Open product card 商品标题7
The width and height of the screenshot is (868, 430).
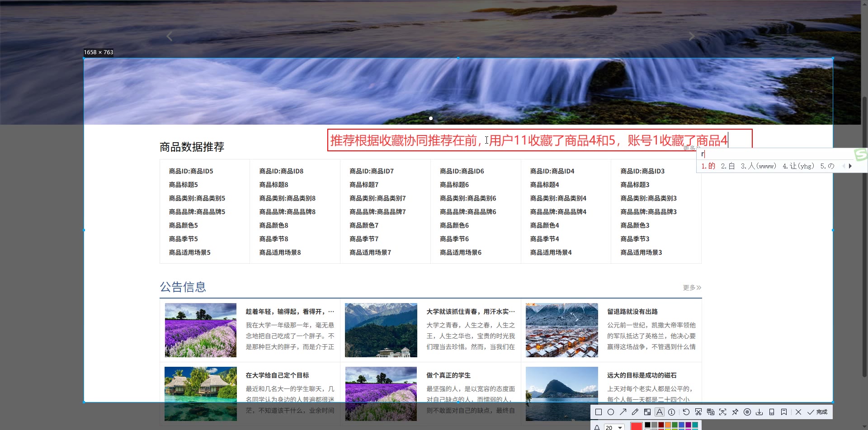386,211
